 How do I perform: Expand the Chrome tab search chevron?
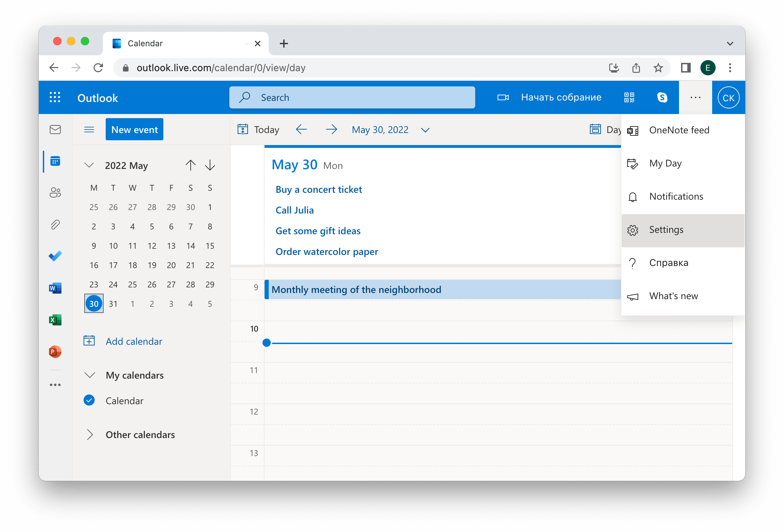tap(730, 44)
